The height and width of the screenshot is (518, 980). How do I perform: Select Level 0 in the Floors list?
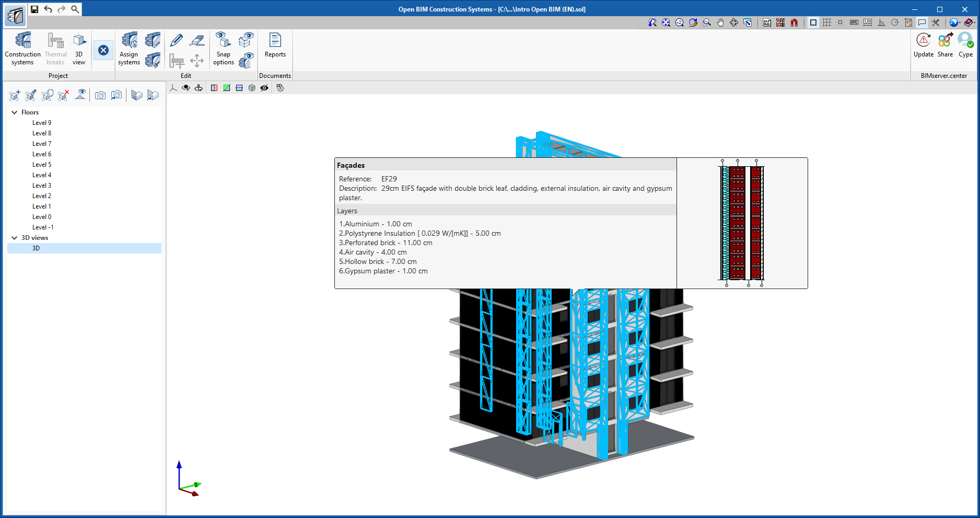(42, 217)
